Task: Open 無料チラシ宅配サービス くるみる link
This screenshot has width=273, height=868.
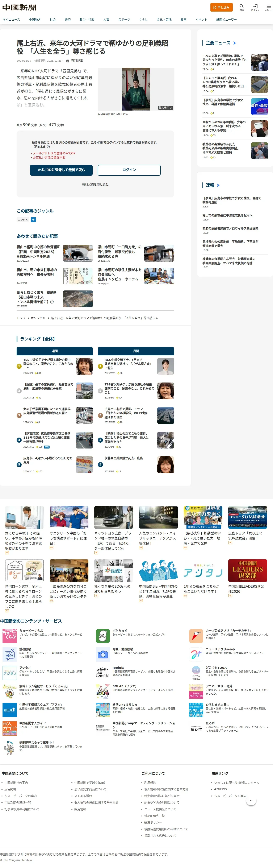Action: [44, 686]
